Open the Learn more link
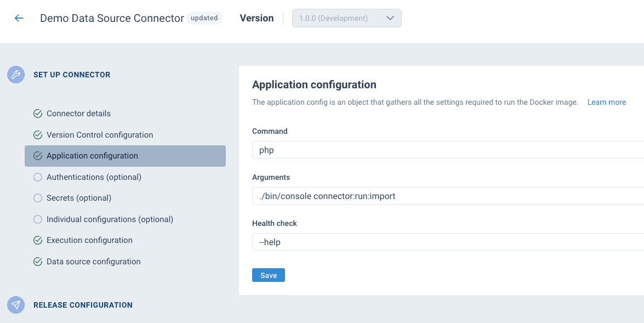 point(606,102)
